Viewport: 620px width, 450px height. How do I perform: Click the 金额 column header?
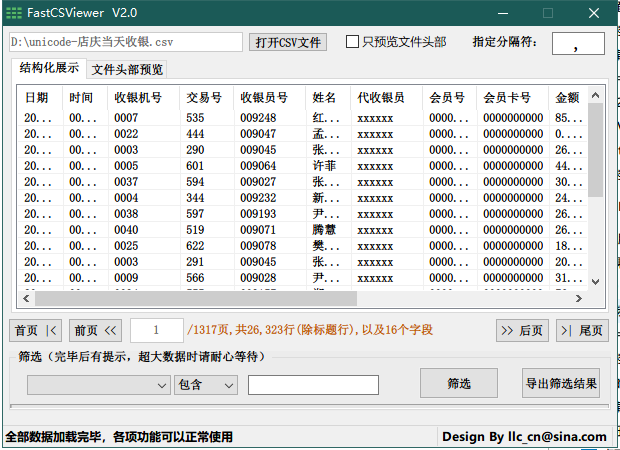(x=567, y=97)
